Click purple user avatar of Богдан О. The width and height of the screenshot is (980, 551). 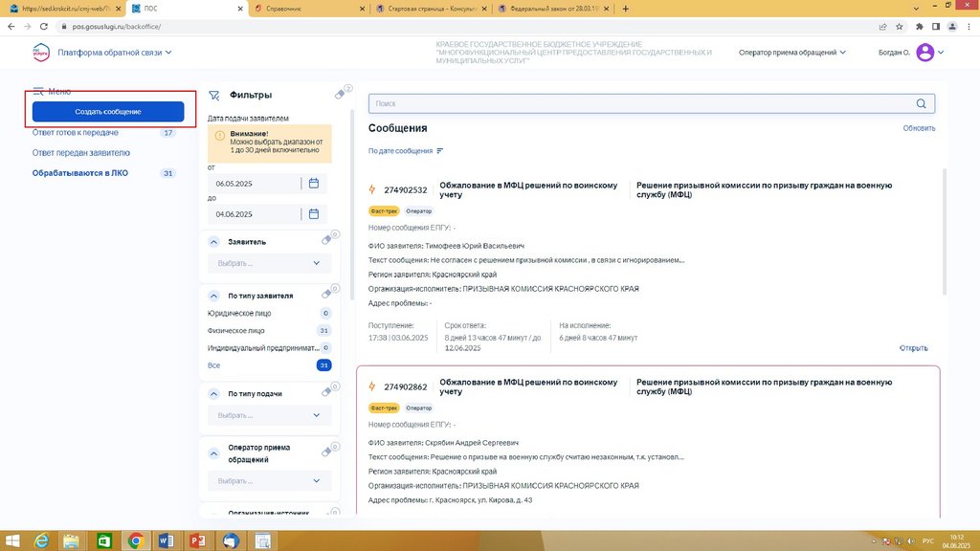click(x=925, y=53)
